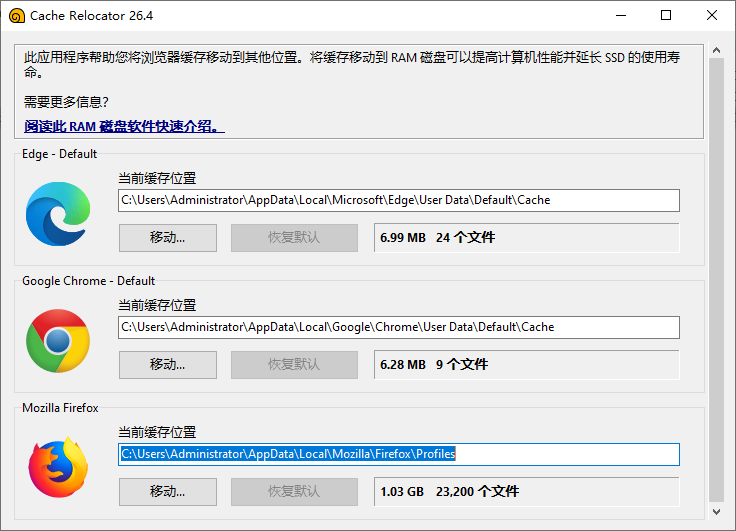Viewport: 736px width, 531px height.
Task: Click the scrollbar down arrow
Action: tap(716, 512)
